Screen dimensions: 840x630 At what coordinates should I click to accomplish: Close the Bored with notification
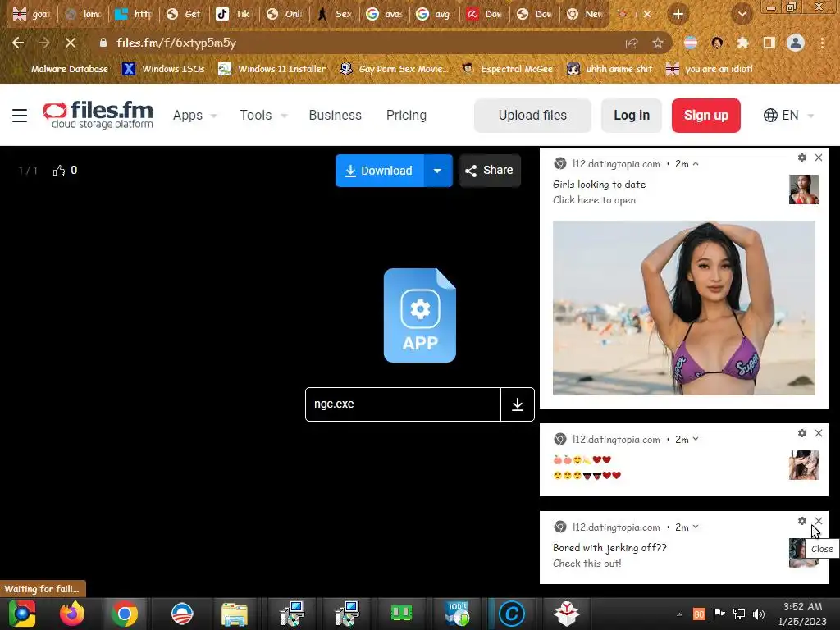click(x=819, y=521)
